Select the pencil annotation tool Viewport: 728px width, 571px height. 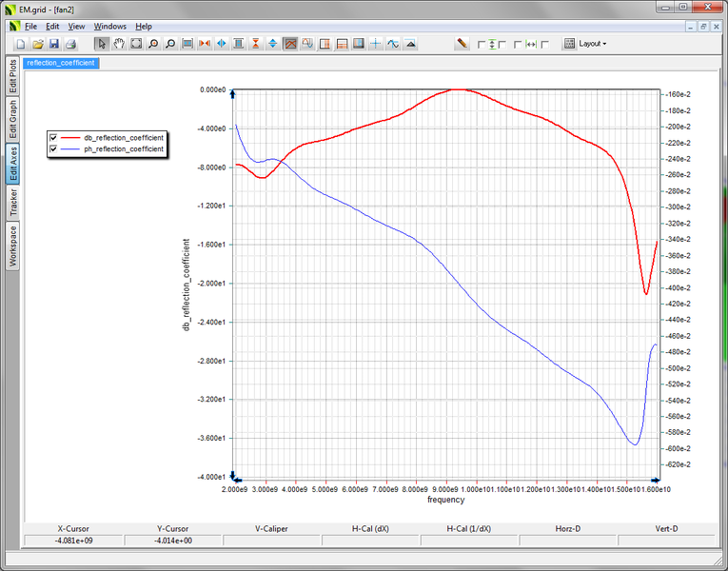click(462, 44)
